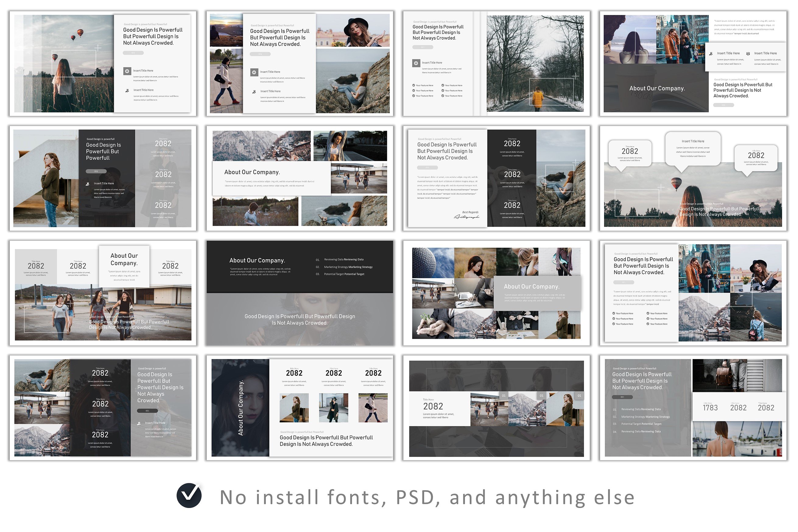Click the center 'Insert Title Here' speech bubble

click(x=693, y=149)
